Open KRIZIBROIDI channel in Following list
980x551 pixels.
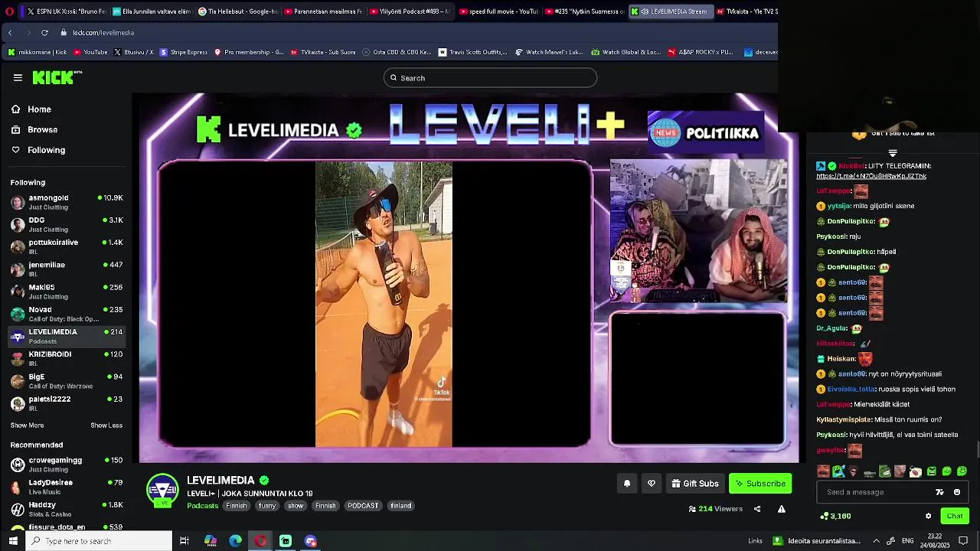coord(67,358)
